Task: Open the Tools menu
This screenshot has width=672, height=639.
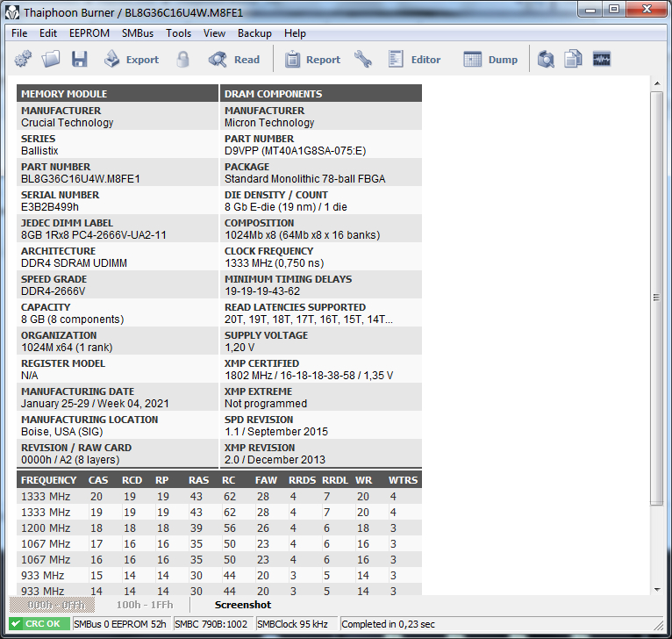Action: click(x=178, y=33)
